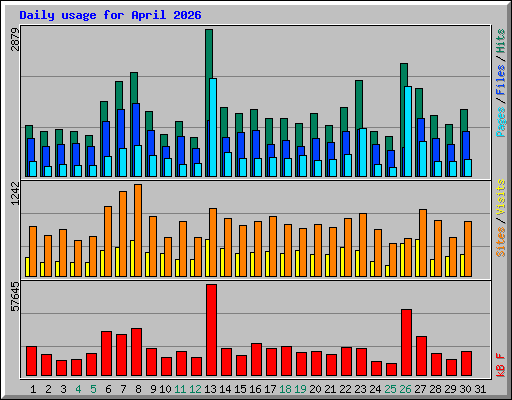Click the 'Hits' legend label
The width and height of the screenshot is (512, 400).
point(501,41)
